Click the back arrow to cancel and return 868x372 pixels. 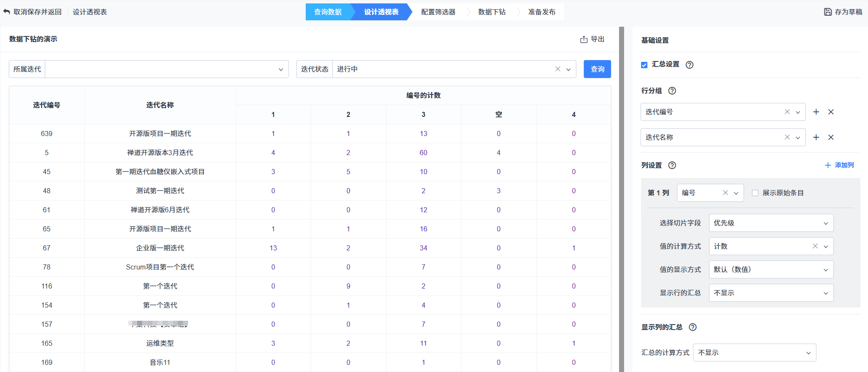7,12
